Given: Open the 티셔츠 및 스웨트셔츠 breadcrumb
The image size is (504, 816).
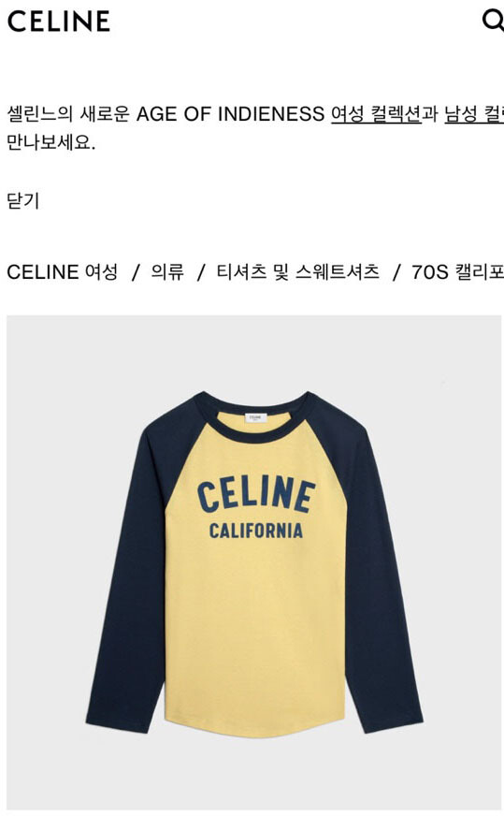Looking at the screenshot, I should tap(297, 271).
